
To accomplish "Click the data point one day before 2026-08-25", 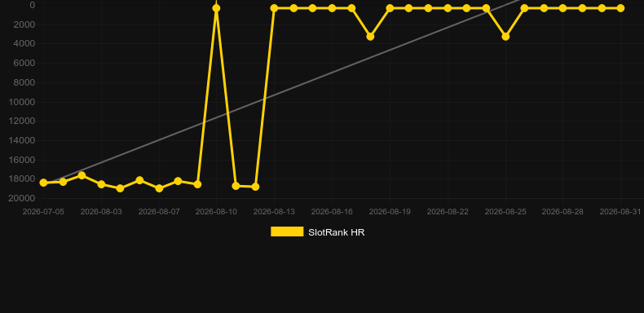I will click(486, 8).
